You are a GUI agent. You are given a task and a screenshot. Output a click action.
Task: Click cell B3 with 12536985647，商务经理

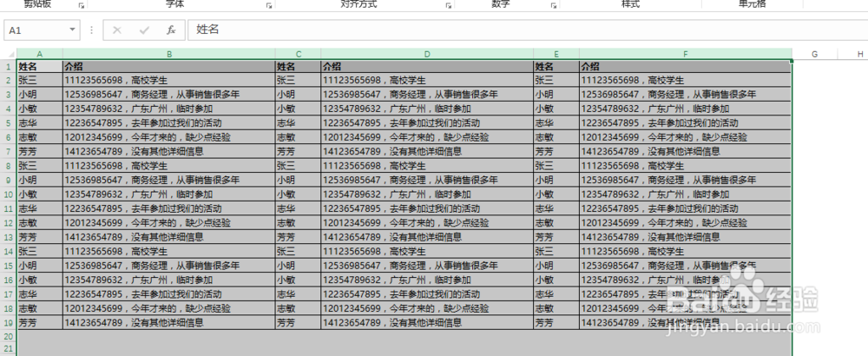pyautogui.click(x=169, y=95)
